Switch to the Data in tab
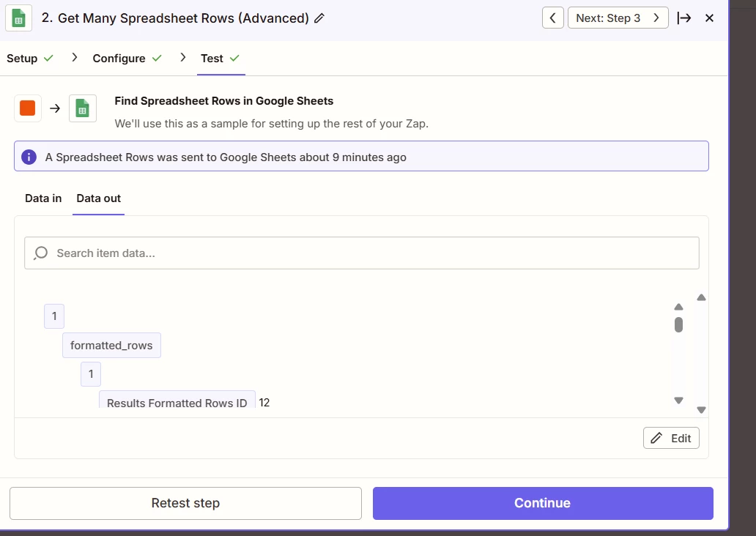 tap(43, 198)
